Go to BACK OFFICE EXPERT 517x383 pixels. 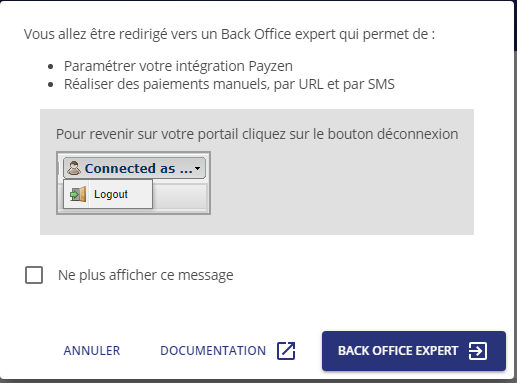click(414, 351)
